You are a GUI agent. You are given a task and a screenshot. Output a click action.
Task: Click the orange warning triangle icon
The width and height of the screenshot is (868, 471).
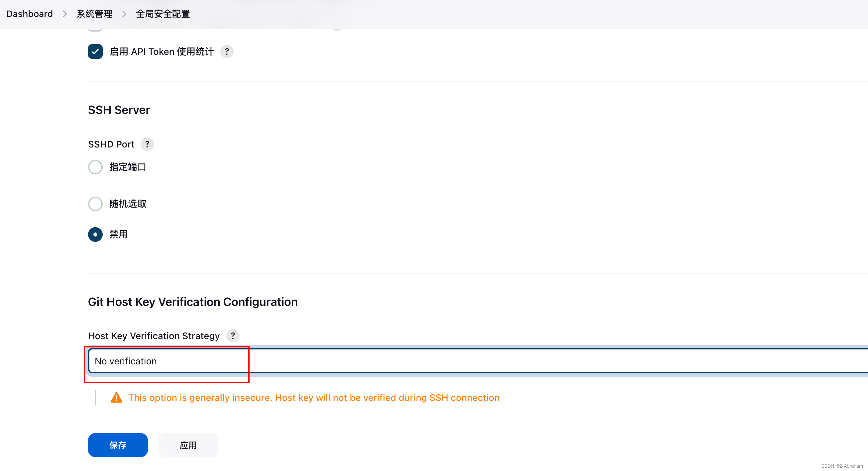[116, 398]
